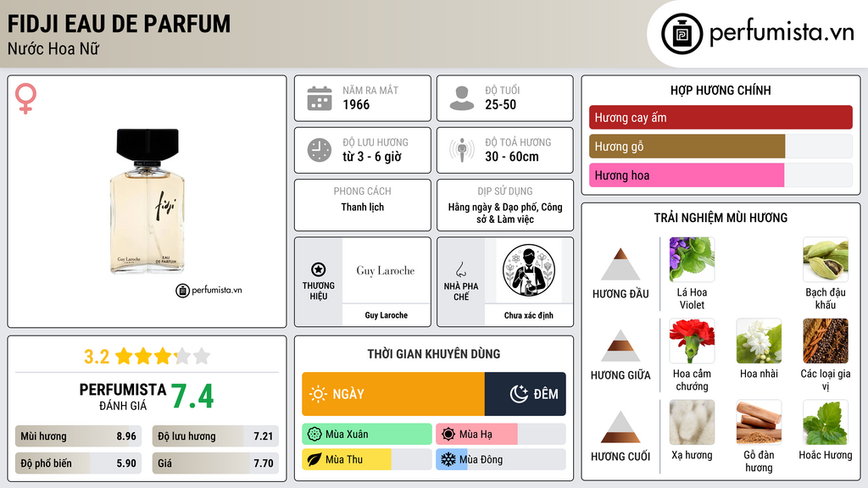868x488 pixels.
Task: Click the leaf icon for Mùa Thu
Action: (x=314, y=460)
